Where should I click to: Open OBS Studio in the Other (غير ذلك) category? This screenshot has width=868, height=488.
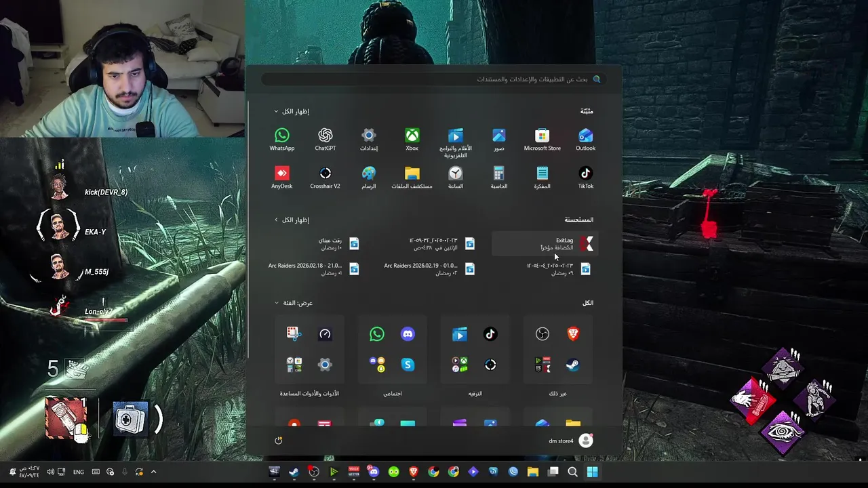pos(542,333)
